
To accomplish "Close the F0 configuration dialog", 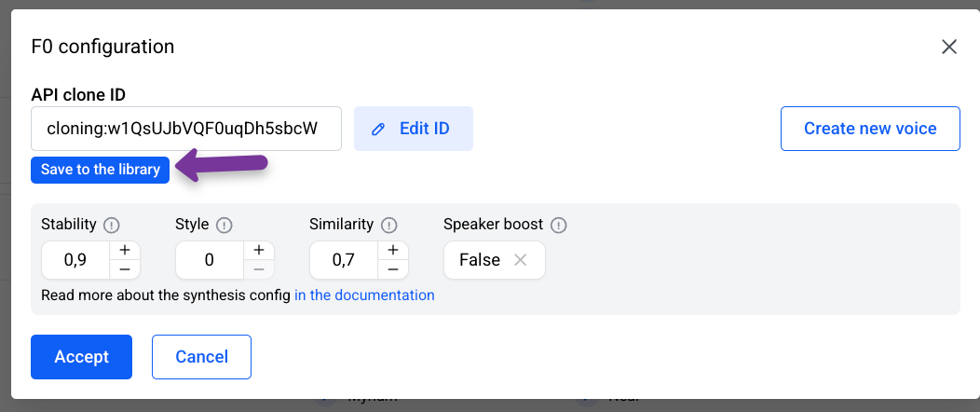I will (948, 47).
